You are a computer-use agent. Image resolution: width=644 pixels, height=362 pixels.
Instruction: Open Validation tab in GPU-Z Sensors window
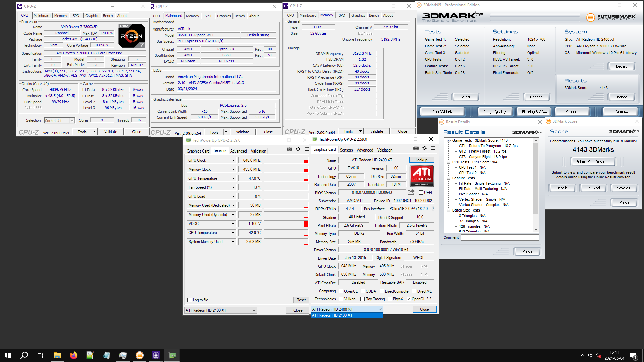click(258, 151)
